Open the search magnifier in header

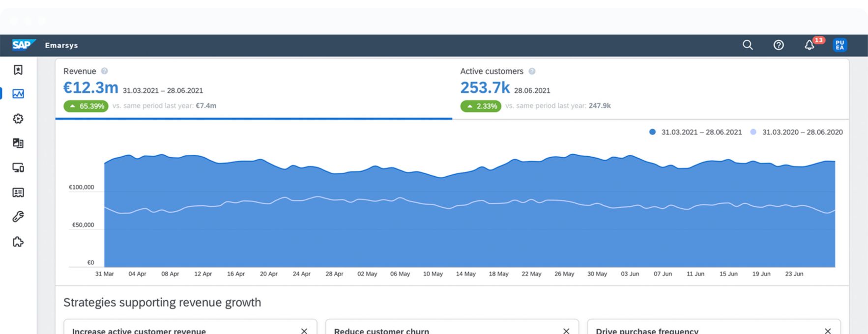point(748,45)
